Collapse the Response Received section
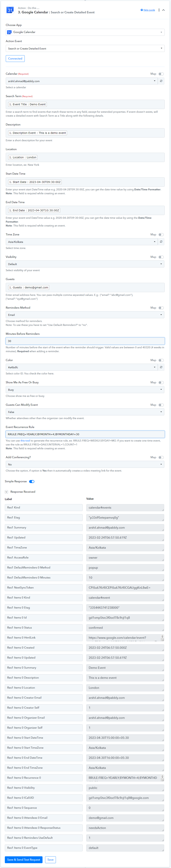The height and width of the screenshot is (868, 171). pyautogui.click(x=6, y=492)
